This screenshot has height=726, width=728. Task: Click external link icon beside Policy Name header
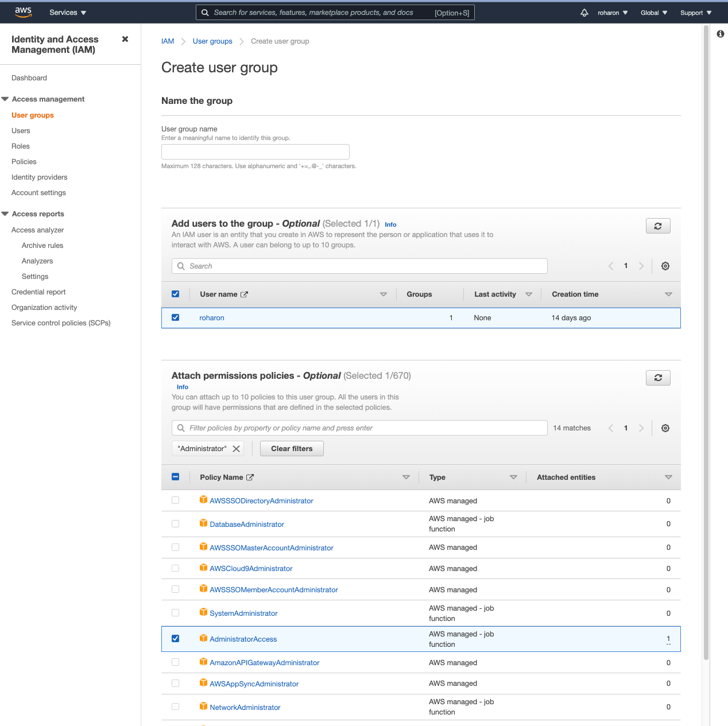click(x=250, y=477)
